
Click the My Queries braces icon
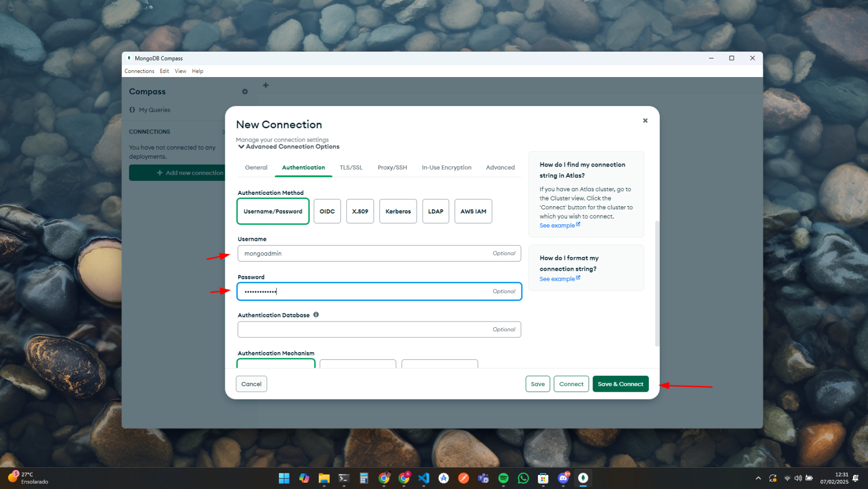[132, 110]
